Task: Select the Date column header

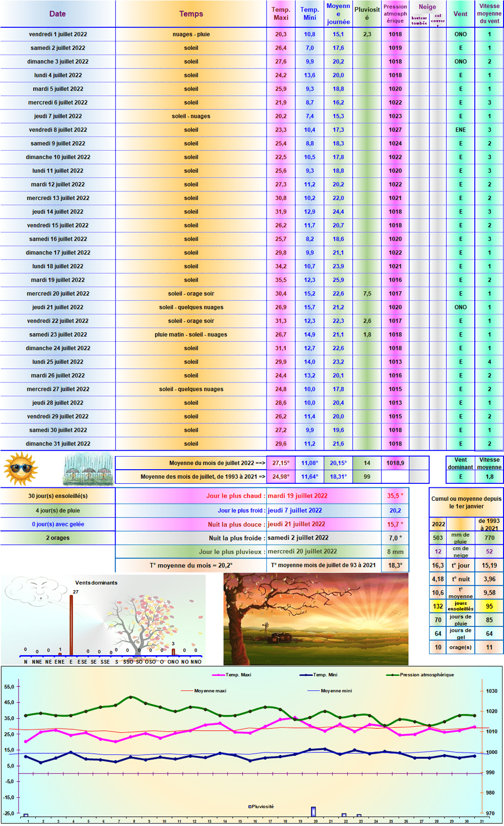Action: pos(57,14)
